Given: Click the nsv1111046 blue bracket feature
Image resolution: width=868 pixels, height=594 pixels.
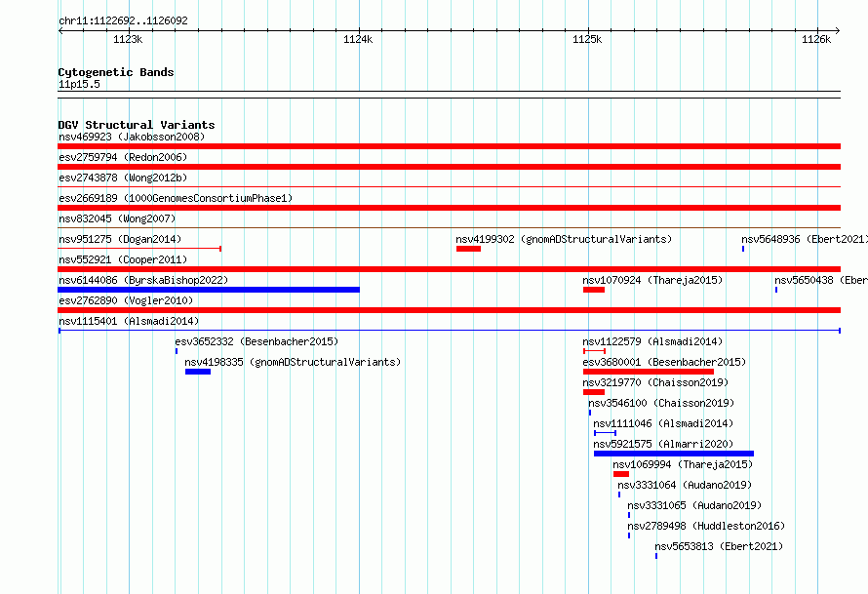Looking at the screenshot, I should click(x=605, y=433).
